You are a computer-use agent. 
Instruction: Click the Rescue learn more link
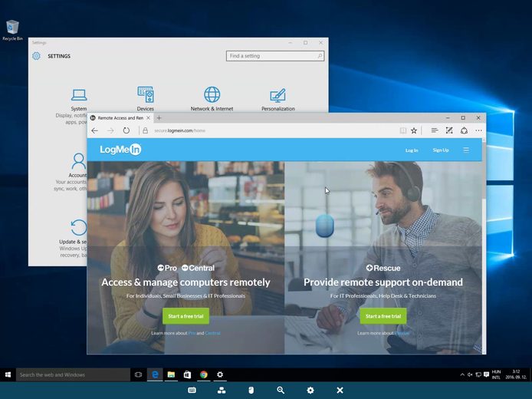pos(402,333)
